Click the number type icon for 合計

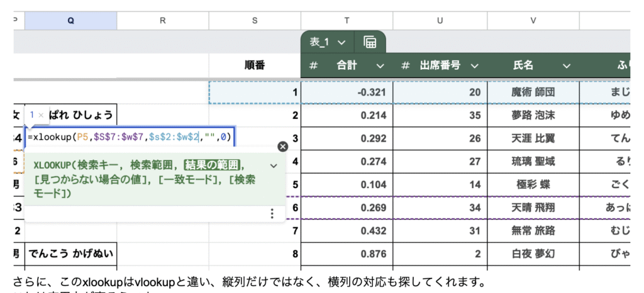(313, 65)
